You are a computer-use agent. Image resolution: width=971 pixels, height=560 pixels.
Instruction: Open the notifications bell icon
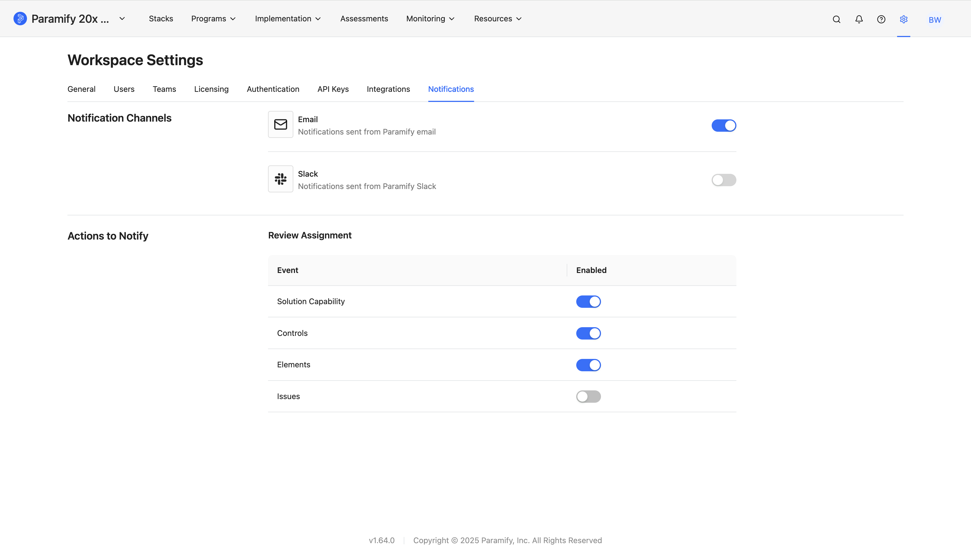click(x=859, y=19)
